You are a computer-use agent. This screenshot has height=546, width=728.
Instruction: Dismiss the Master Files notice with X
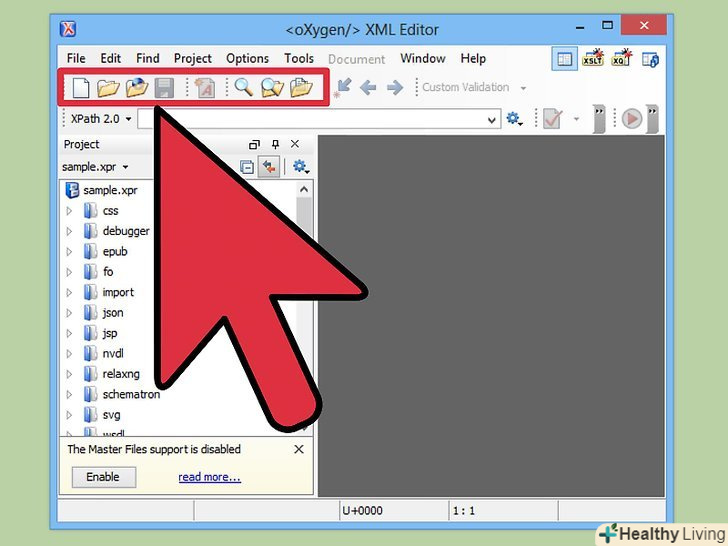pos(299,449)
